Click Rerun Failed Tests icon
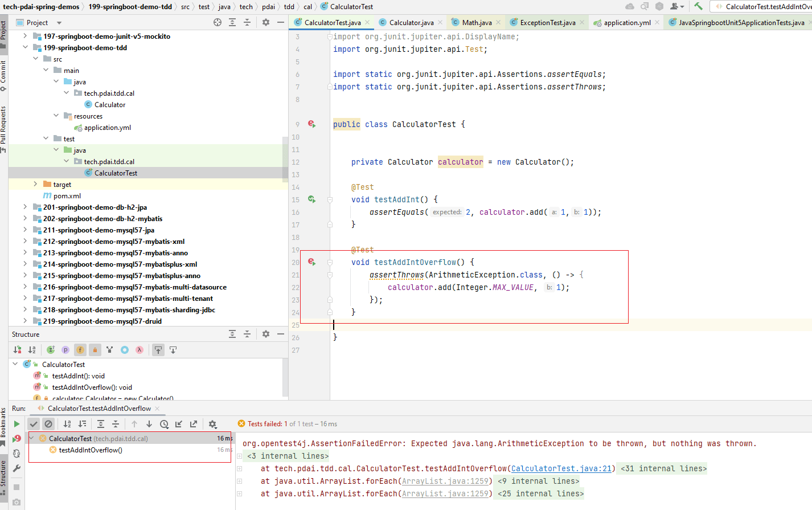The image size is (812, 510). (x=17, y=439)
